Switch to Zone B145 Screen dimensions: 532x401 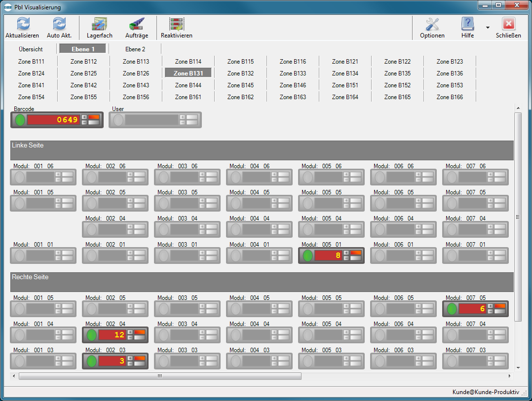click(x=240, y=85)
